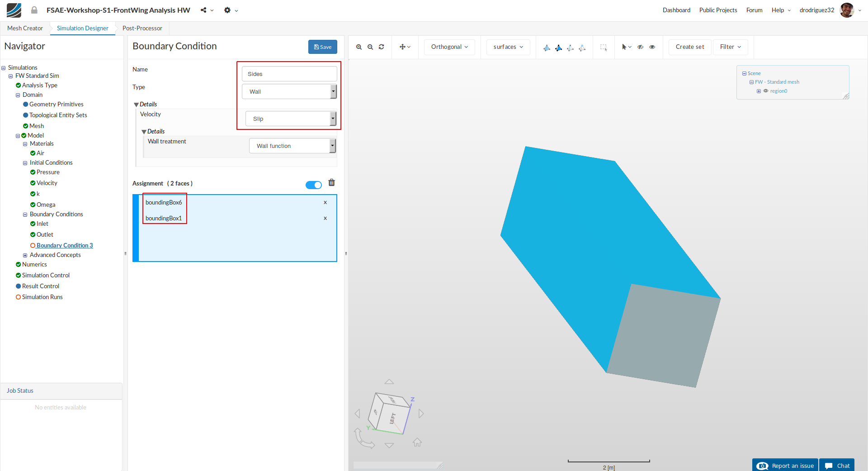Viewport: 868px width, 471px height.
Task: Open the move/pan mode tool
Action: (x=405, y=47)
